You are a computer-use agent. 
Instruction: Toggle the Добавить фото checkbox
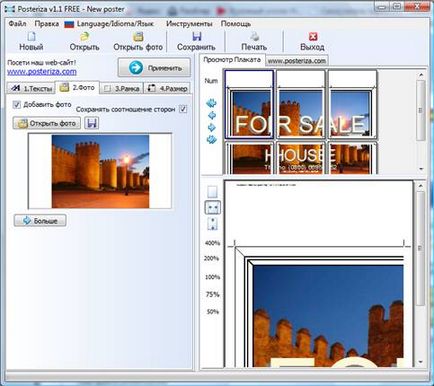point(16,105)
